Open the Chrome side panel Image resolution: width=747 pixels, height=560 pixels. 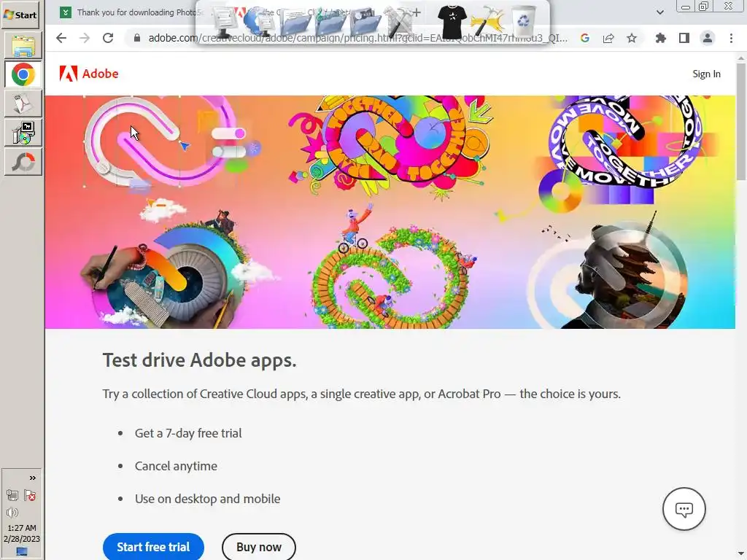coord(684,38)
